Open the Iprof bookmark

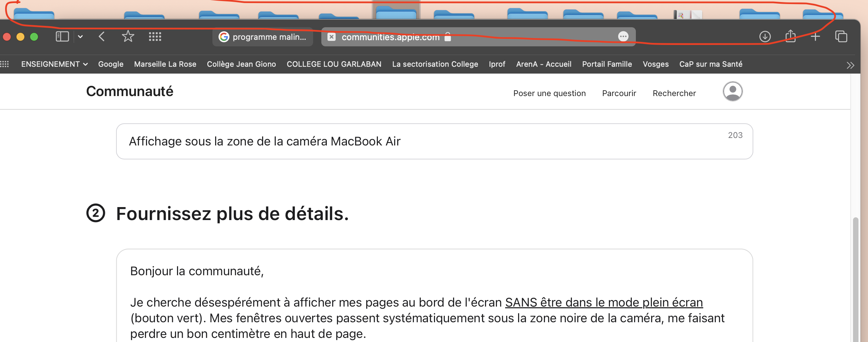(x=497, y=64)
